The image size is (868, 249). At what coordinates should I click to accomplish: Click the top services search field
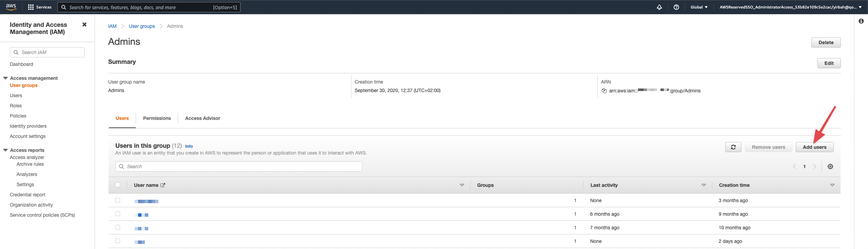pos(149,7)
